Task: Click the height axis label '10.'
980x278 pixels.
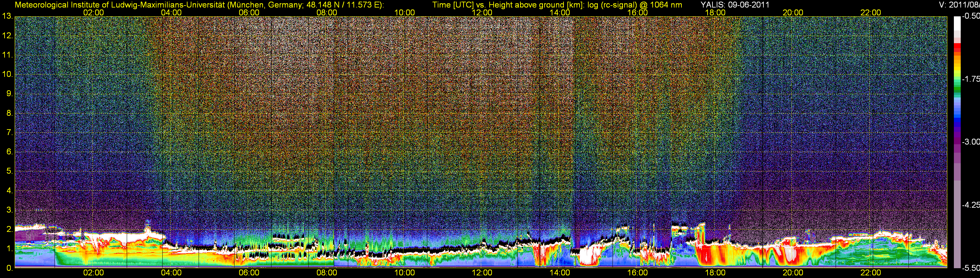Action: [7, 74]
